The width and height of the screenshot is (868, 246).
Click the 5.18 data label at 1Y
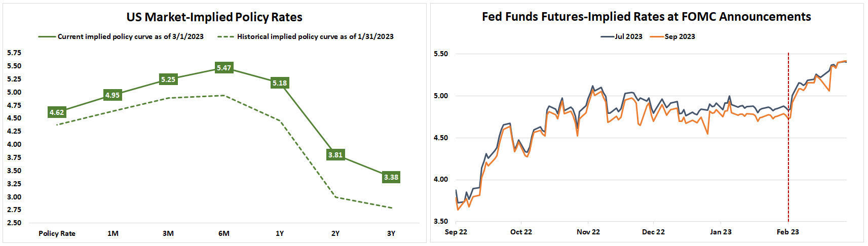pos(280,83)
